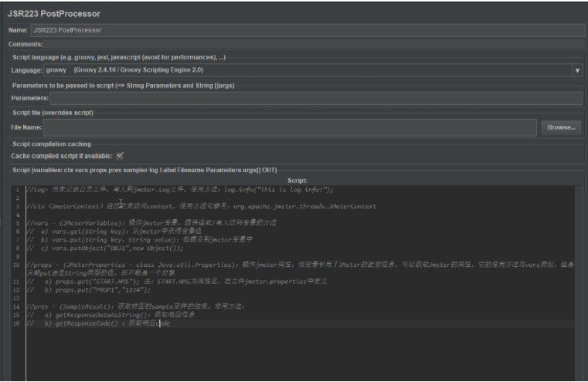Click line 14 prev SampleResult comment
The width and height of the screenshot is (588, 382).
pos(135,306)
